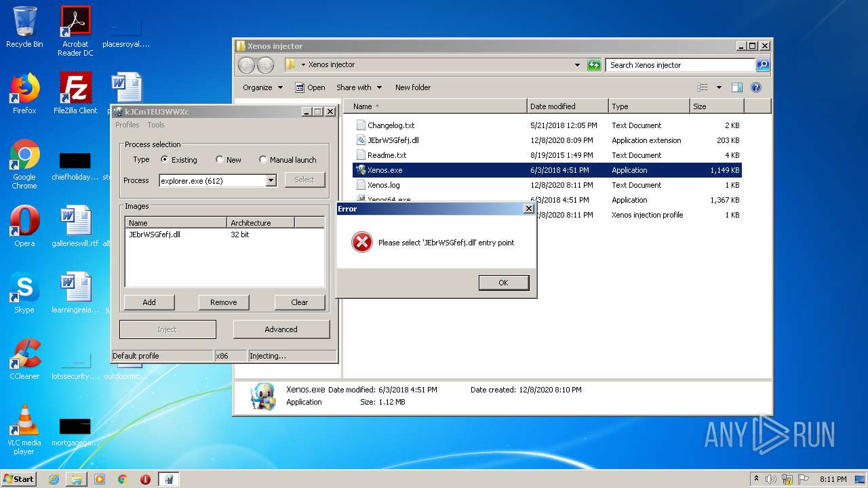
Task: Select the Xenos.exe file row
Action: (547, 170)
